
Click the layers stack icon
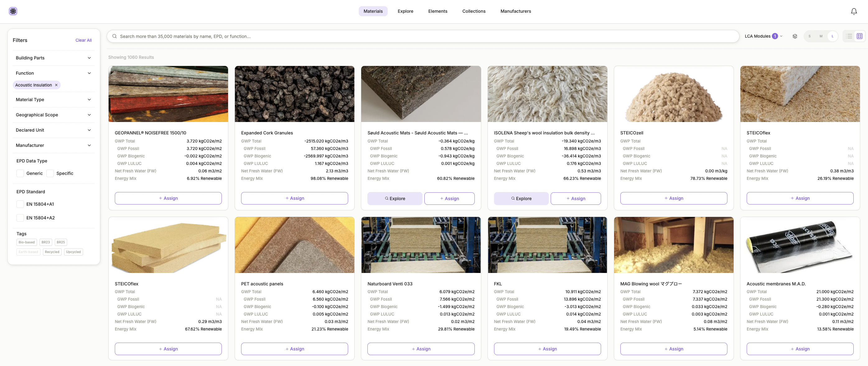tap(795, 36)
